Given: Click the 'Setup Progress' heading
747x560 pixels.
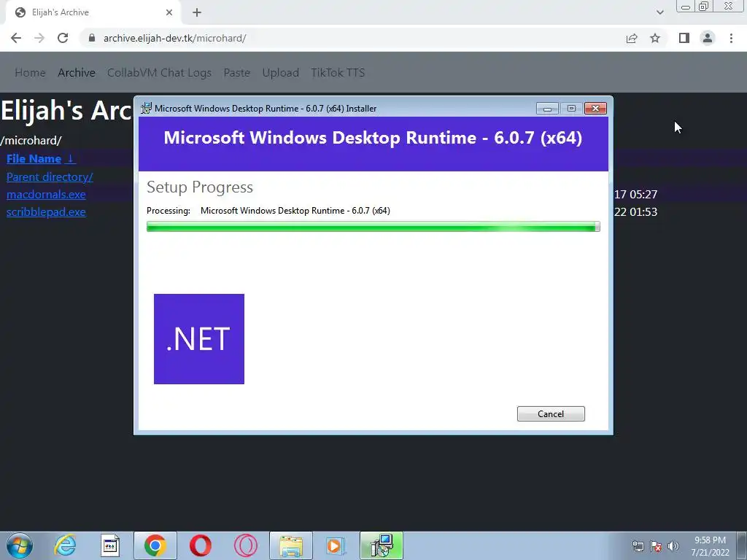Looking at the screenshot, I should pos(200,187).
